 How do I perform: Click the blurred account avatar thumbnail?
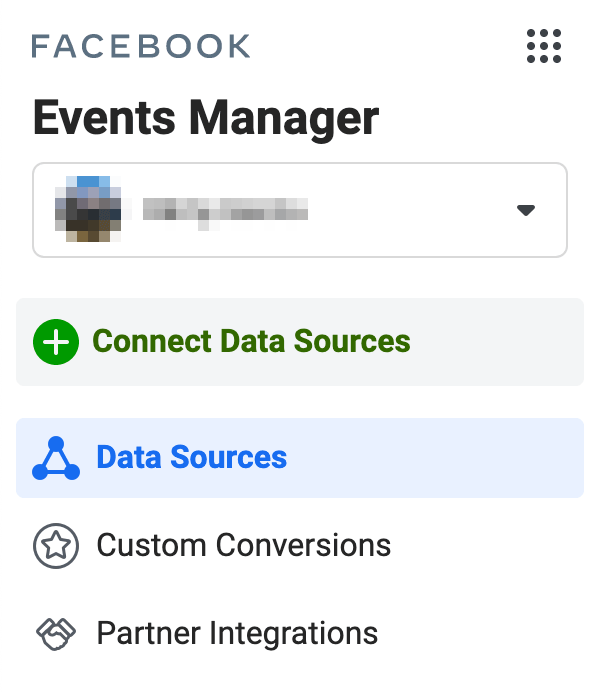tap(88, 209)
